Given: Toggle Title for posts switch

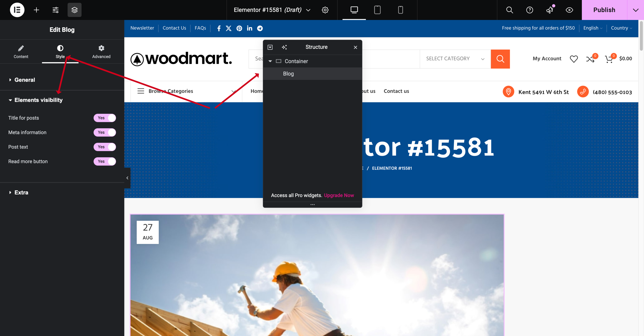Looking at the screenshot, I should pos(105,118).
